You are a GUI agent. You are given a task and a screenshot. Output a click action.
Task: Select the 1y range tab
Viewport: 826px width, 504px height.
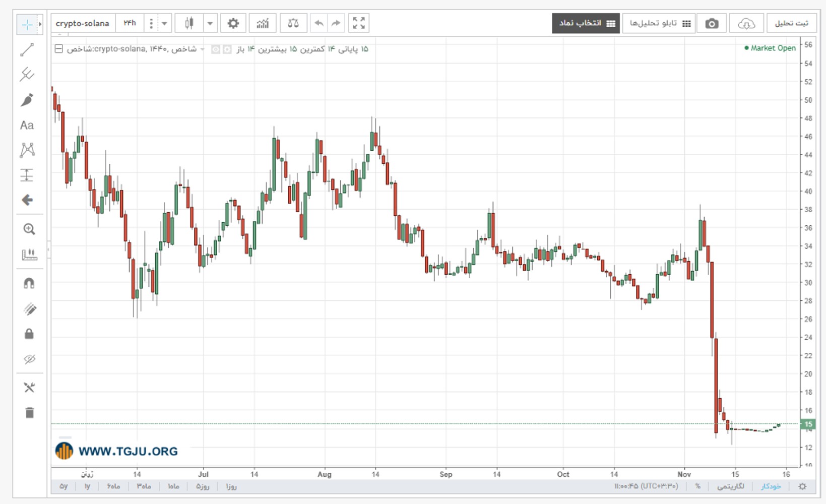point(87,486)
